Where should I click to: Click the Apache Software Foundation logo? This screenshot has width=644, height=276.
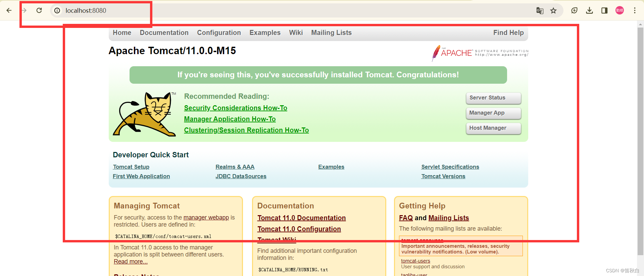point(480,53)
